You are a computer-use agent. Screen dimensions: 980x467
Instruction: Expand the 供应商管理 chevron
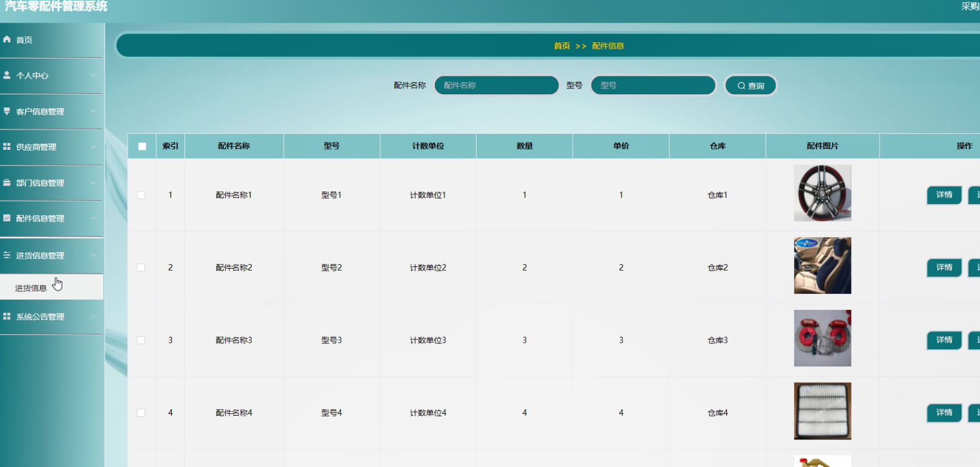[93, 147]
